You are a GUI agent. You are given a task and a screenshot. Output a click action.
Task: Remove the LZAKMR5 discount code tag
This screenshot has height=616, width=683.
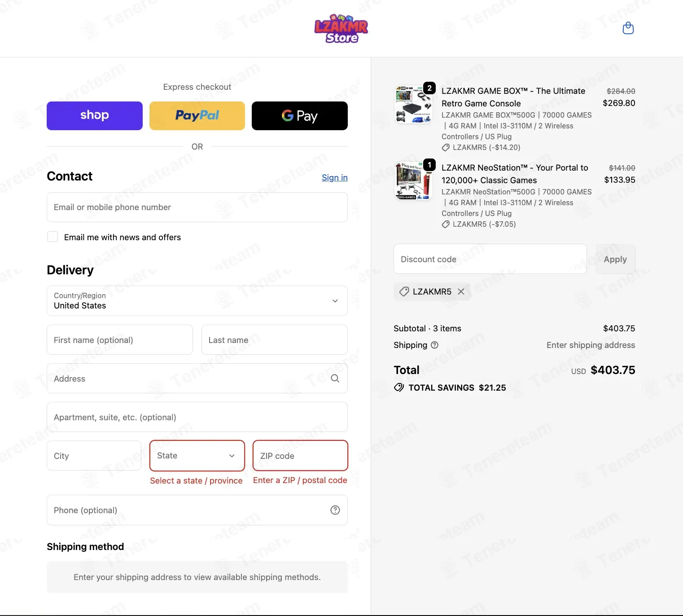[461, 291]
